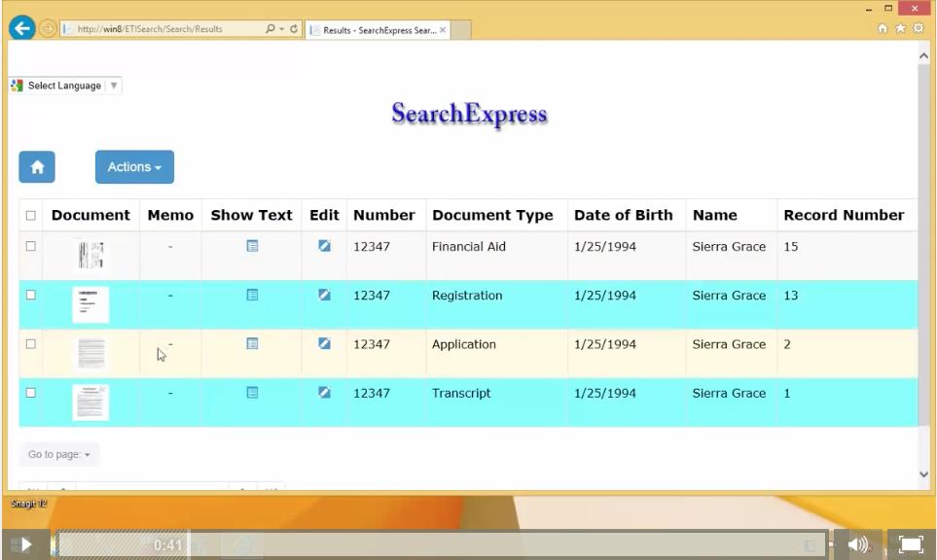Click the blue Home icon button
937x560 pixels.
coord(37,166)
